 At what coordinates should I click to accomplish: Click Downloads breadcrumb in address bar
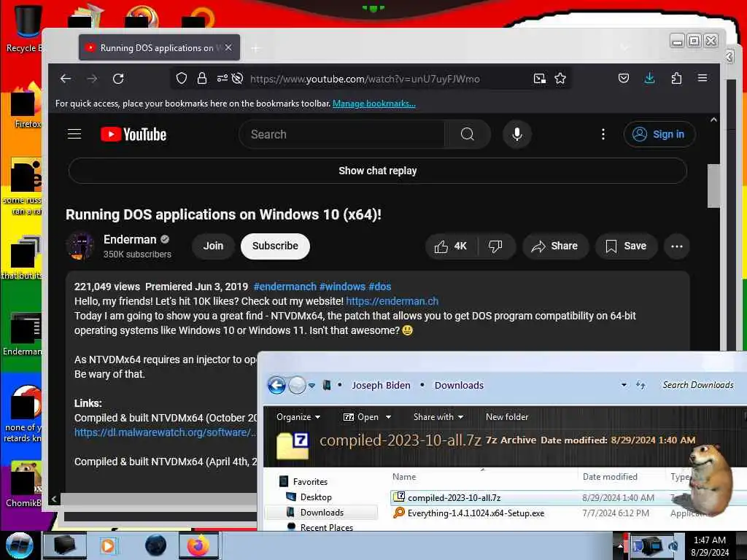(x=459, y=385)
